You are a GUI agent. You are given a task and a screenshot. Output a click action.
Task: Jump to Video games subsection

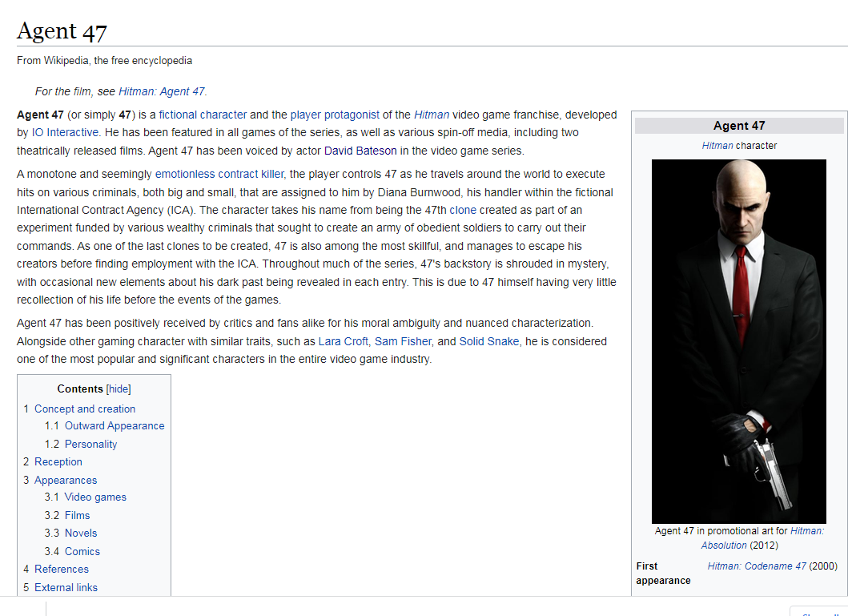coord(95,497)
